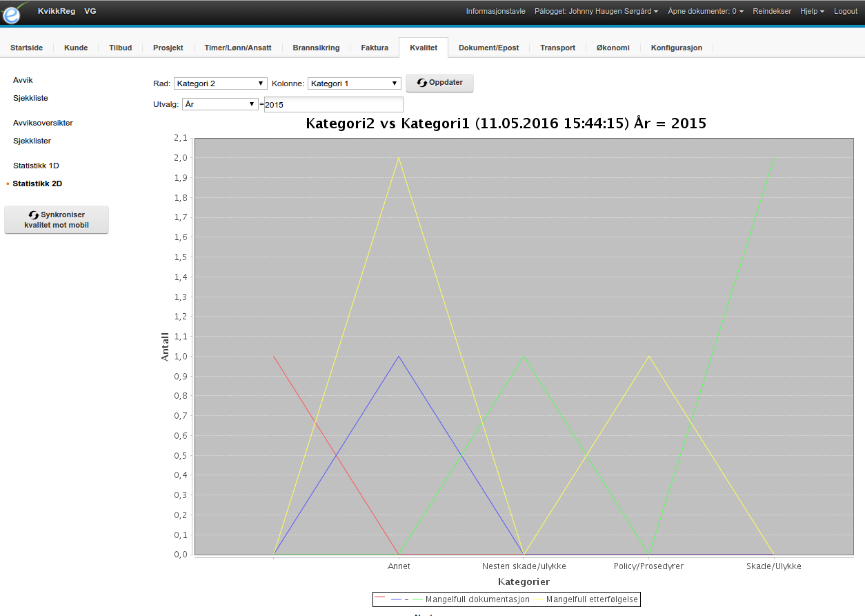The image size is (865, 616).
Task: Click the Annet x-axis label
Action: point(399,566)
